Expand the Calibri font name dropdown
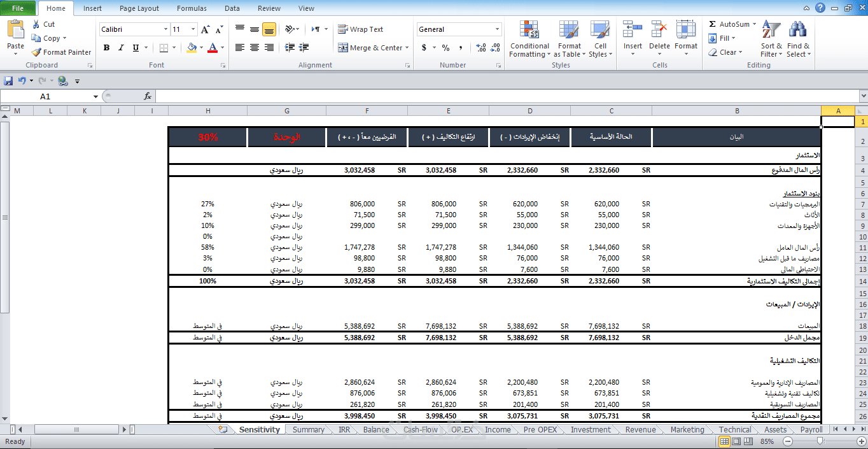 (165, 29)
